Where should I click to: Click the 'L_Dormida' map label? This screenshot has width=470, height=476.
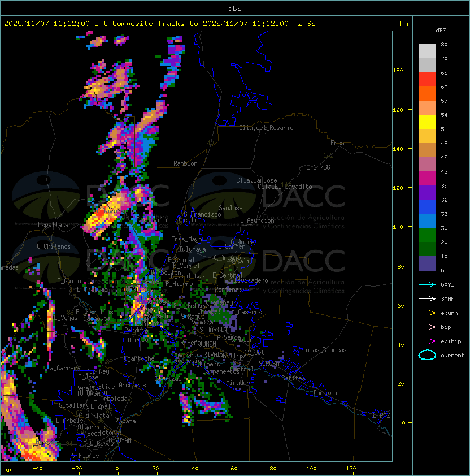pos(321,393)
